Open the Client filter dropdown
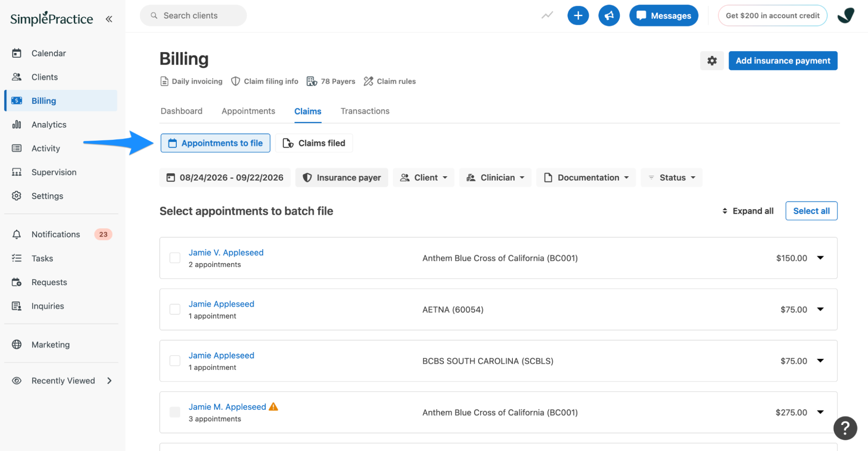Viewport: 868px width, 451px height. click(423, 178)
